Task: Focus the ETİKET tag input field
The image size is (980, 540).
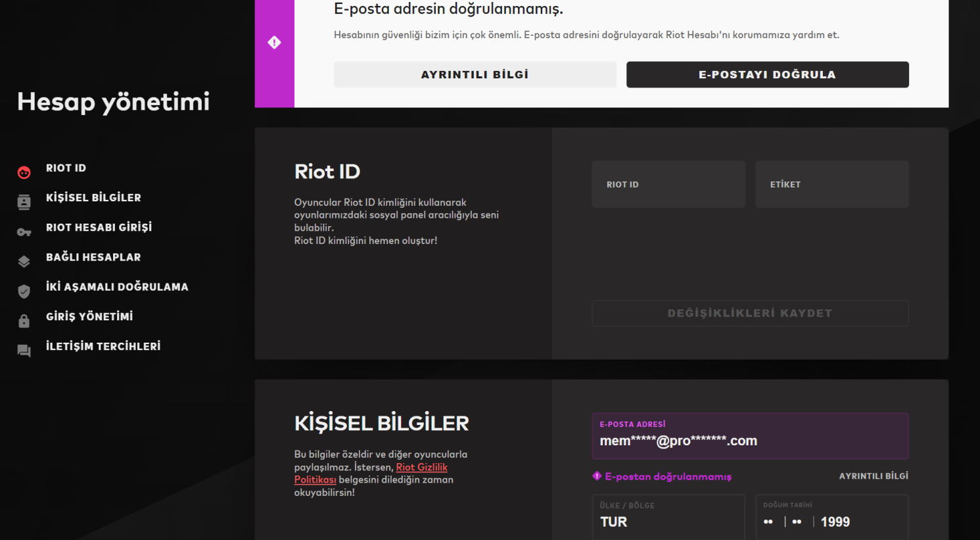Action: (x=832, y=184)
